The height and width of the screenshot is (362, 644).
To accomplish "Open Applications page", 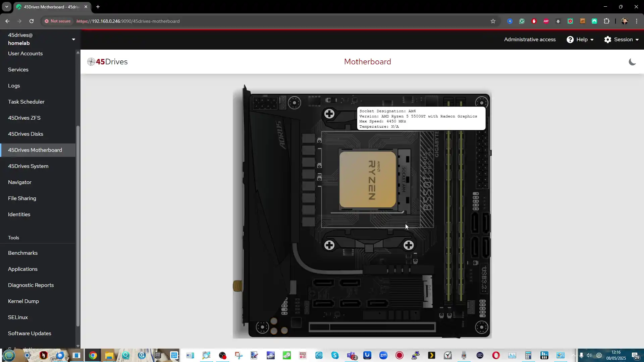I will 23,269.
